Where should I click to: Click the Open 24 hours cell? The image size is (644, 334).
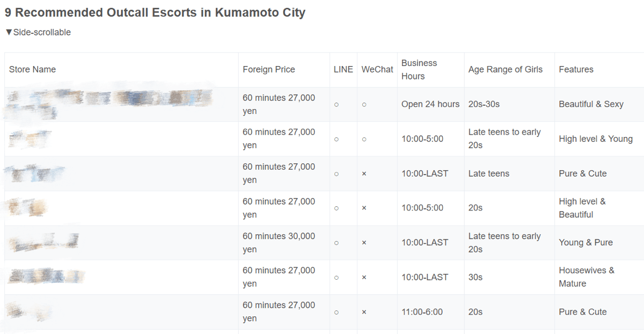point(430,104)
